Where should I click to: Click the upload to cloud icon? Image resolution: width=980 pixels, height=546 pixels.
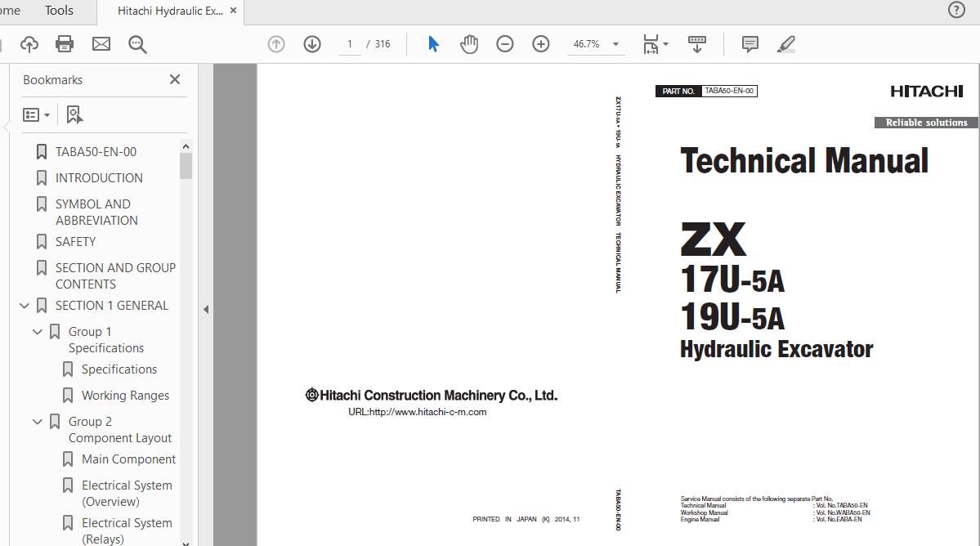click(29, 44)
